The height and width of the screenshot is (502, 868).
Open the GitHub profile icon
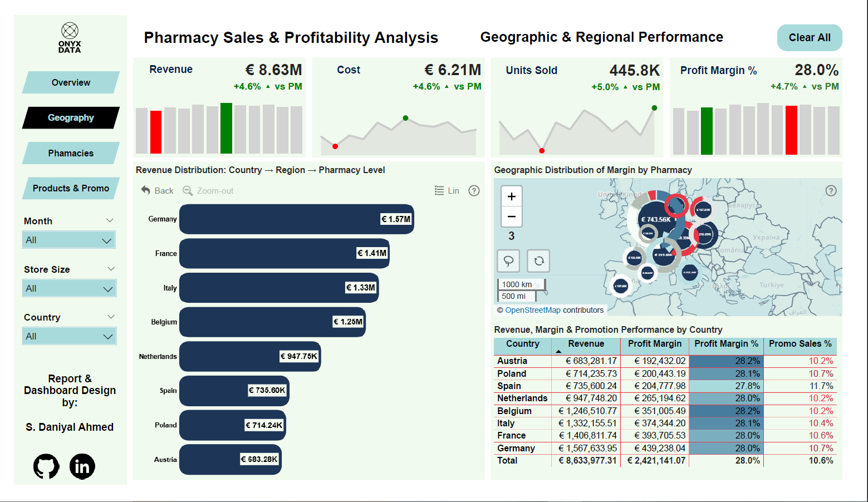click(x=46, y=466)
